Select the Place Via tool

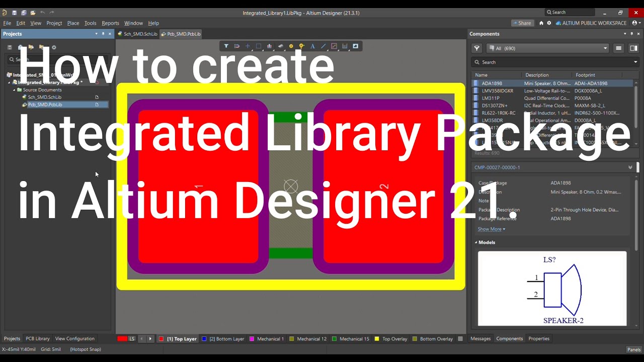(x=301, y=46)
